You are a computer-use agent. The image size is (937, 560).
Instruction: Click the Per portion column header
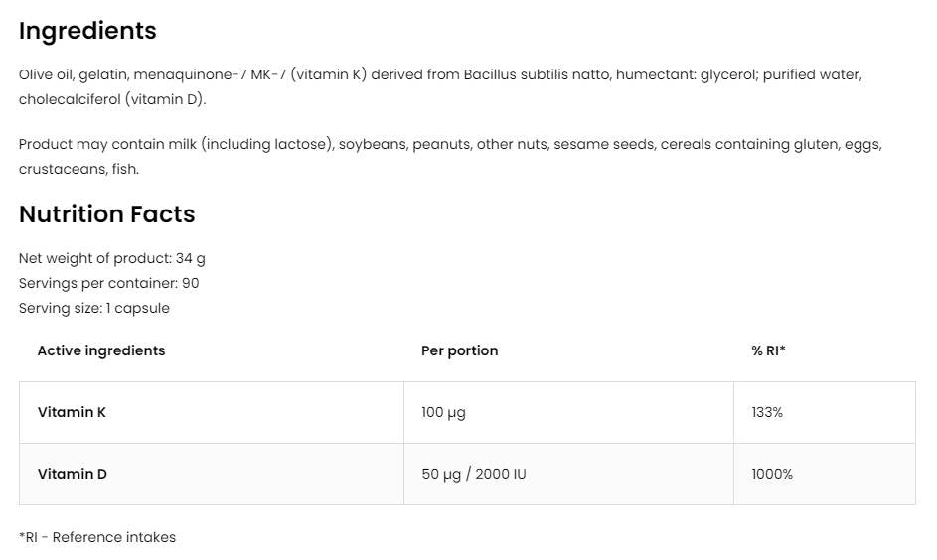click(x=459, y=350)
